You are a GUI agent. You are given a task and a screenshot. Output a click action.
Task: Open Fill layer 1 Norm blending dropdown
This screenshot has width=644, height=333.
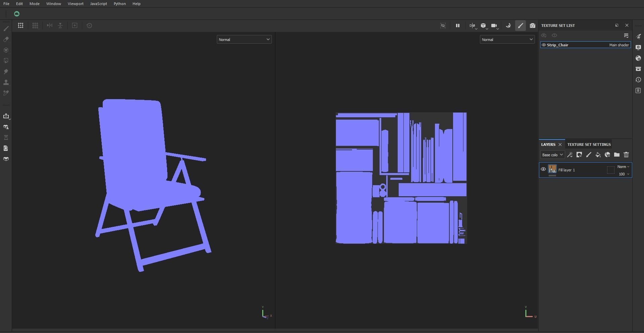tap(623, 167)
